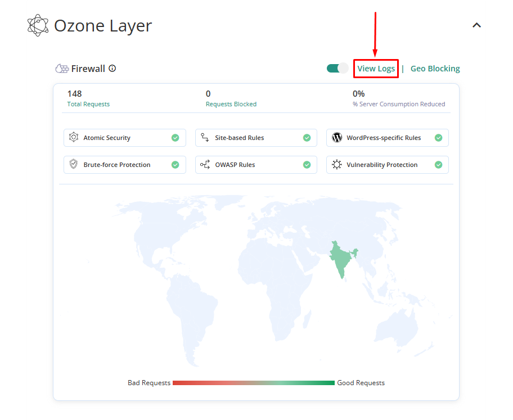Click the Atomic Security gear-shield icon
Image resolution: width=513 pixels, height=420 pixels.
pyautogui.click(x=74, y=137)
